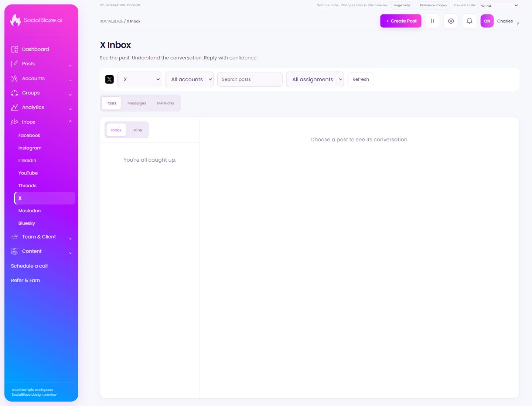Click the CN avatar badge
This screenshot has width=532, height=406.
(487, 21)
